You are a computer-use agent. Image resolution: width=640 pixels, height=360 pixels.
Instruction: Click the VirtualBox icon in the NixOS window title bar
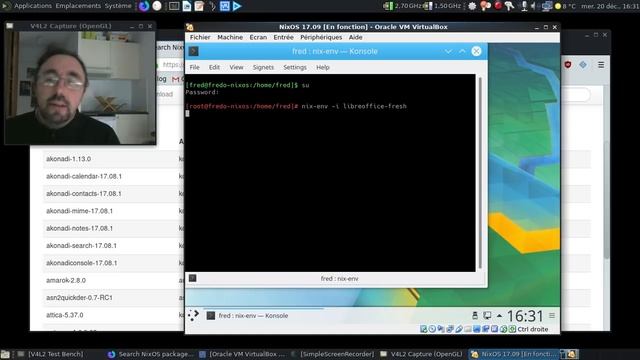pos(189,27)
